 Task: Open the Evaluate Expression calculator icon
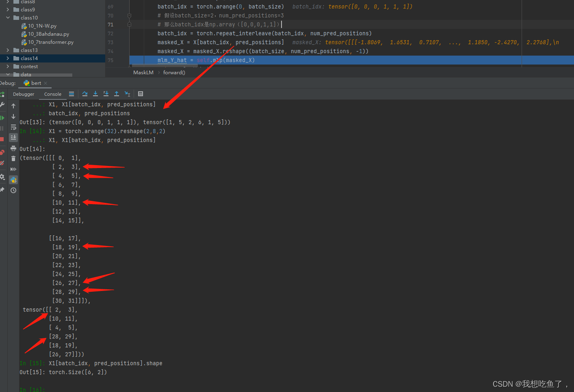point(141,94)
